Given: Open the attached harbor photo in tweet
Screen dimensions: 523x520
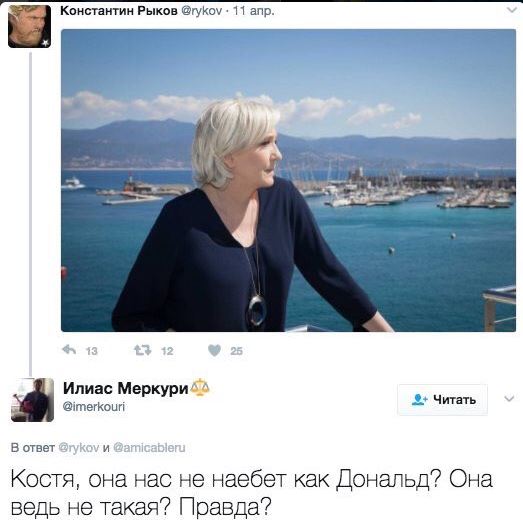Looking at the screenshot, I should [x=288, y=180].
